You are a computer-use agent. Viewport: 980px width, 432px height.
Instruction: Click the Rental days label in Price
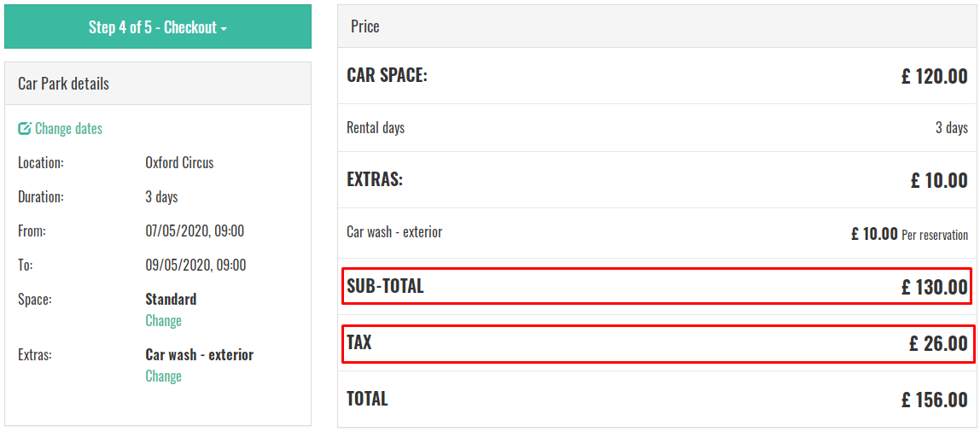coord(376,128)
